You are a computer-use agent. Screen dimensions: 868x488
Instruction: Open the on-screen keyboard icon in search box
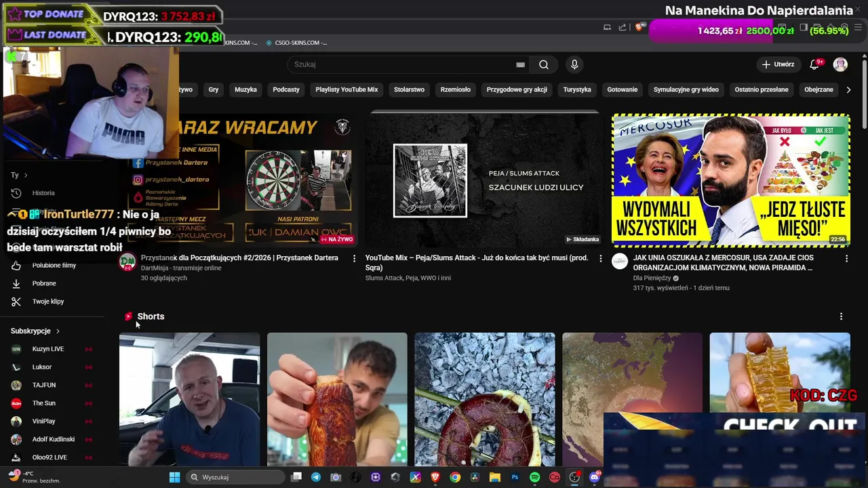click(520, 64)
